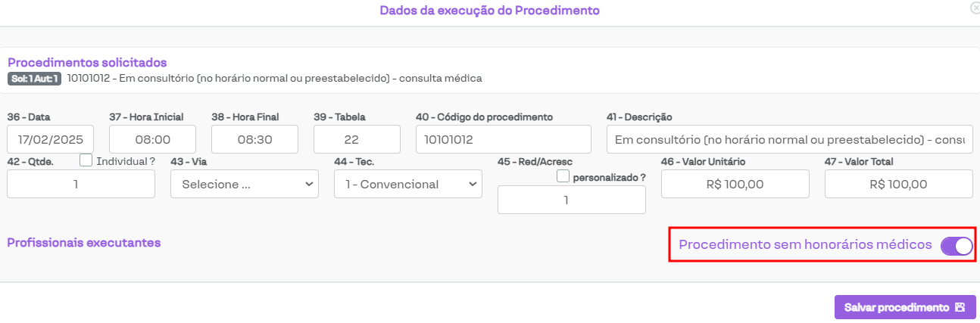Click the Descrição text field
This screenshot has width=980, height=323.
coord(789,140)
